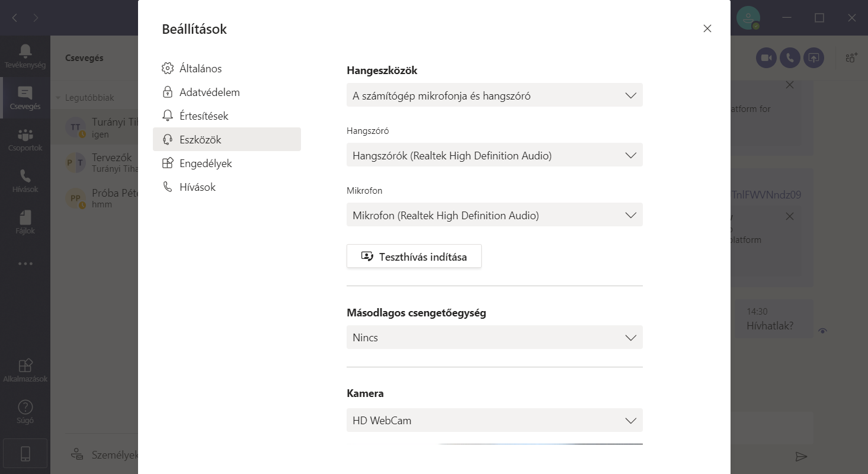This screenshot has width=868, height=474.
Task: Open the Engedélyek settings section
Action: click(x=205, y=164)
